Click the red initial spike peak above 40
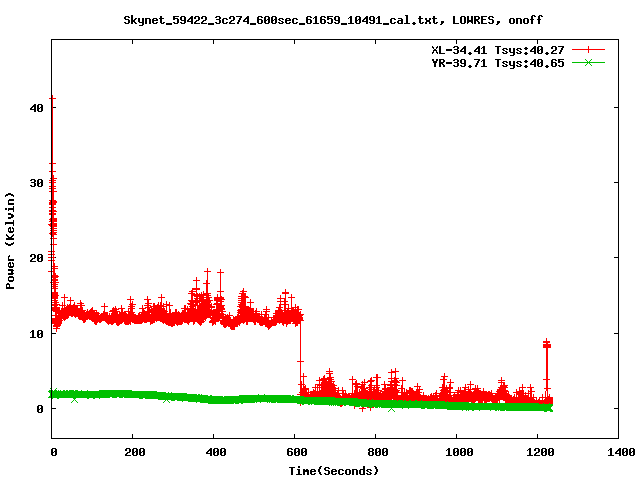 52,98
